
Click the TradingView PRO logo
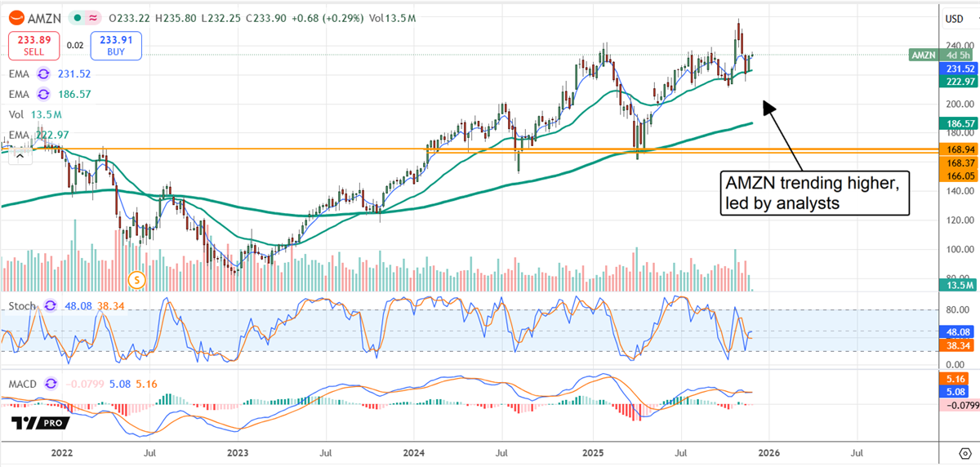40,424
